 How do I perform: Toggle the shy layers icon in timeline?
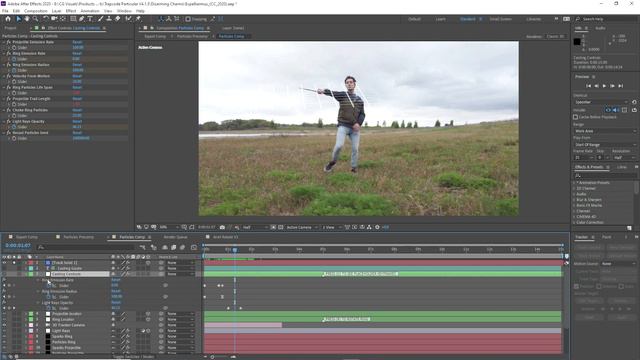point(164,247)
